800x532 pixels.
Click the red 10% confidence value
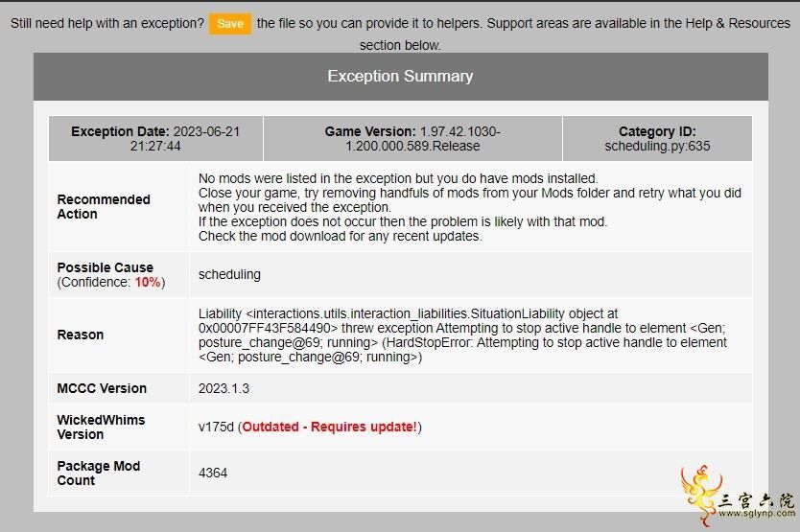148,282
